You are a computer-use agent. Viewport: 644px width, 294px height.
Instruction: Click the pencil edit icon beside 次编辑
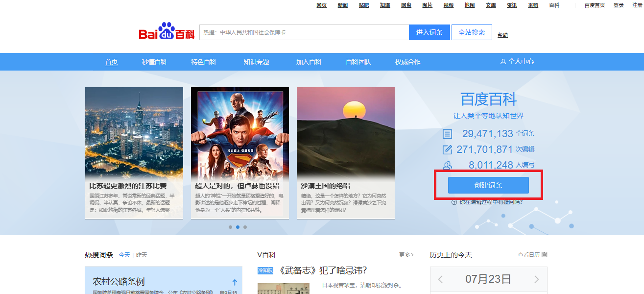point(447,149)
